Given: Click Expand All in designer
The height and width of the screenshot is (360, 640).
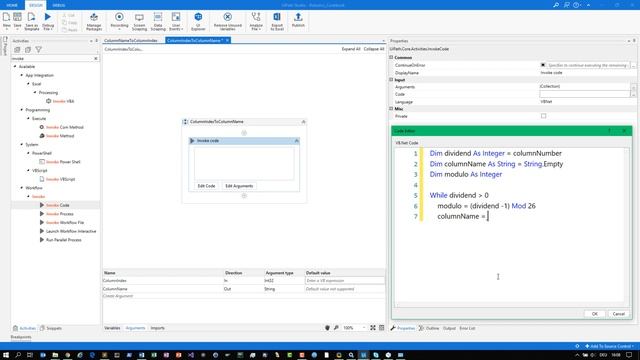Looking at the screenshot, I should [351, 49].
